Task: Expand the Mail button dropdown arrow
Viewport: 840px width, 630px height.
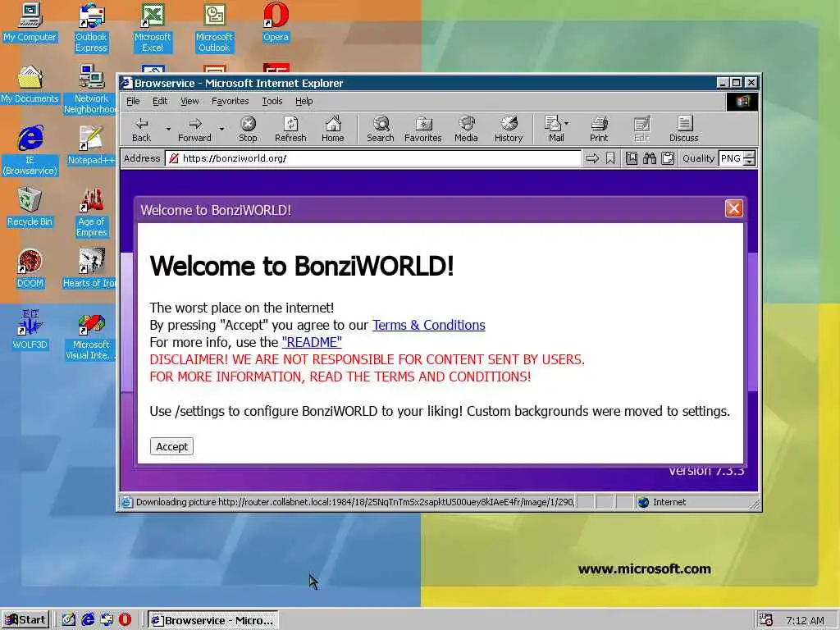Action: coord(566,123)
